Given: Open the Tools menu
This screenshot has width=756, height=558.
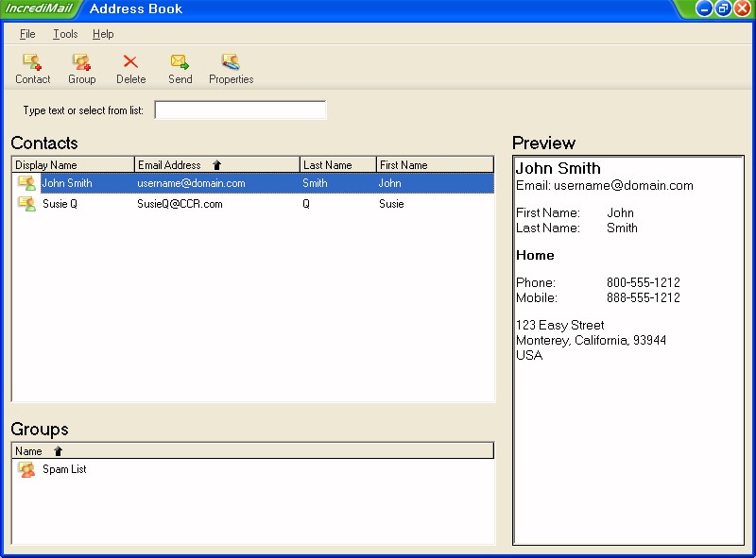Looking at the screenshot, I should coord(65,34).
